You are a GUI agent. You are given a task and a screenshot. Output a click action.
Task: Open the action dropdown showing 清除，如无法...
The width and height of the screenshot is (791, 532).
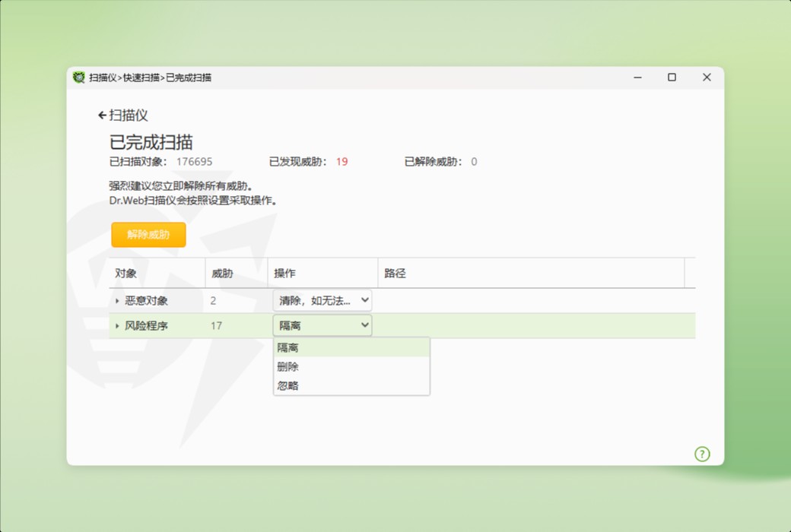[x=322, y=299]
